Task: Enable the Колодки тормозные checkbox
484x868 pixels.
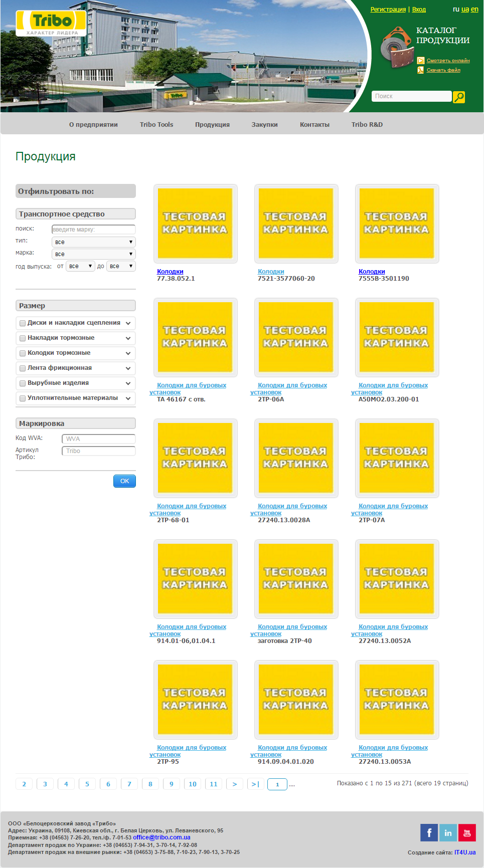Action: (23, 353)
